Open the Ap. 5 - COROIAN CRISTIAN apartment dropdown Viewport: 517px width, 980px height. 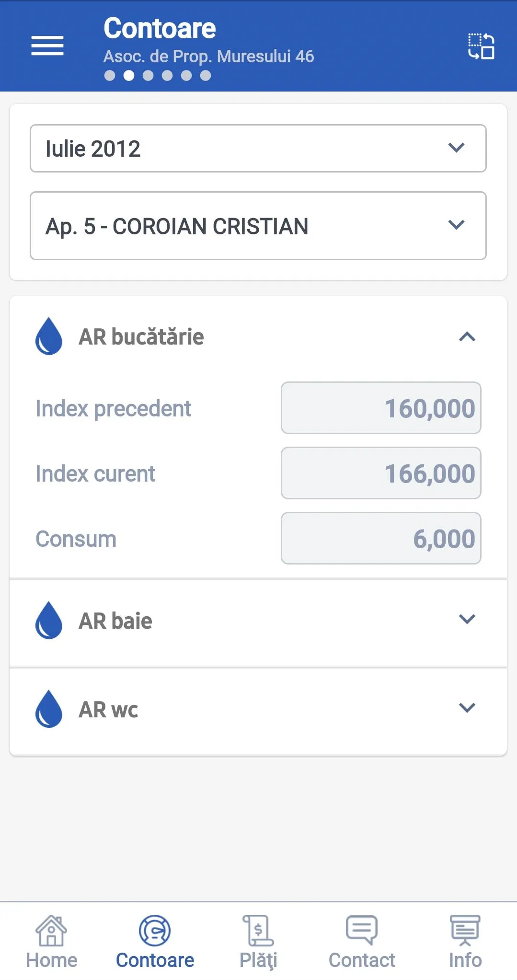(258, 226)
